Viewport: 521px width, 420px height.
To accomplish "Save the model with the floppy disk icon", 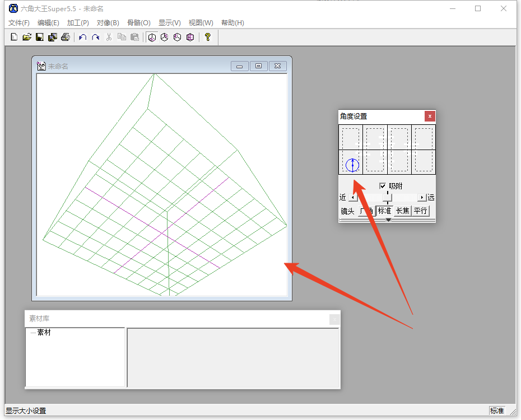I will click(x=40, y=38).
